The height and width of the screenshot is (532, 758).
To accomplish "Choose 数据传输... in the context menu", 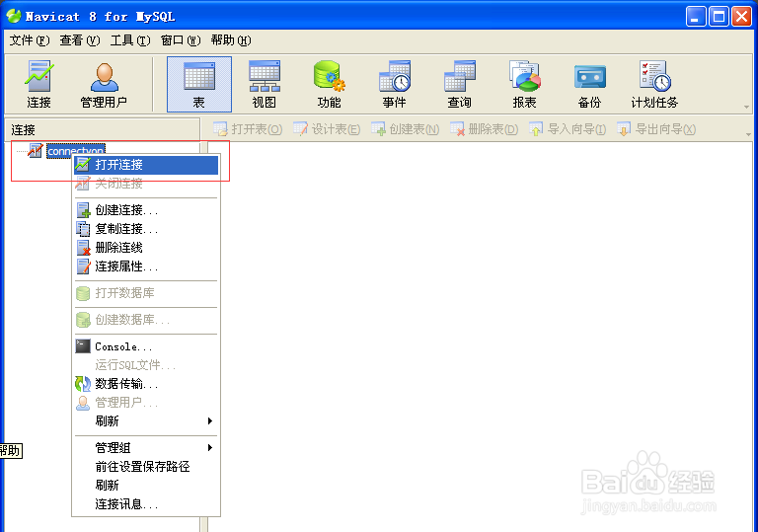I will (x=146, y=384).
